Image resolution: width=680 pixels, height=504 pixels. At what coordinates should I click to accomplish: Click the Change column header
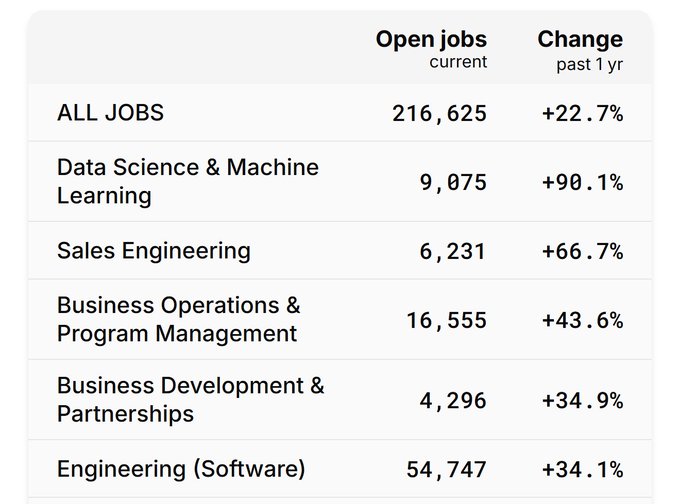coord(579,40)
